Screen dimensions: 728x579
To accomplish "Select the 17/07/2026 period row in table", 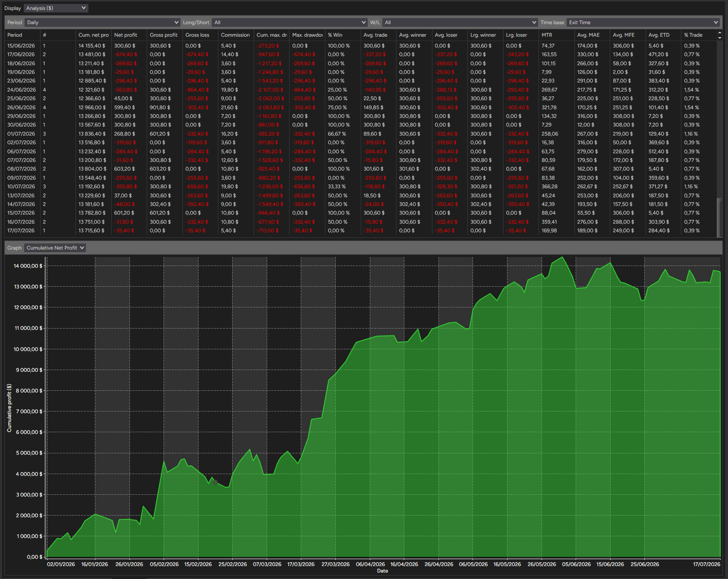I will tap(361, 231).
